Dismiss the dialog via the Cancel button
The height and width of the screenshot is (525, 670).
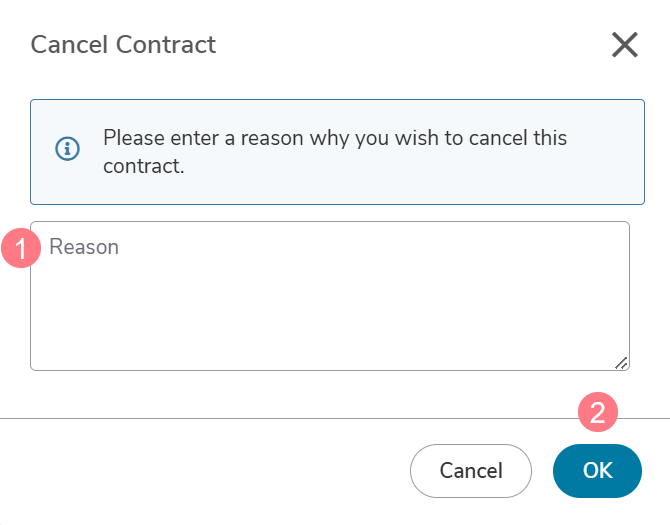471,471
